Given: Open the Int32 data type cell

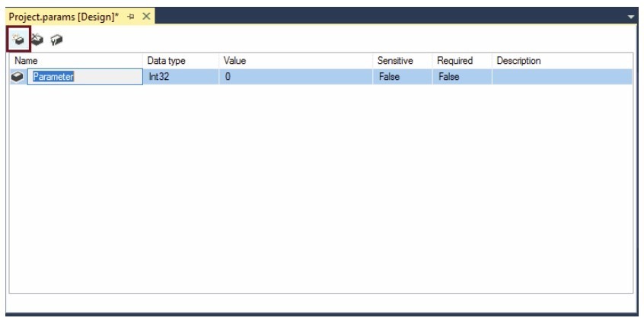Looking at the screenshot, I should click(180, 77).
